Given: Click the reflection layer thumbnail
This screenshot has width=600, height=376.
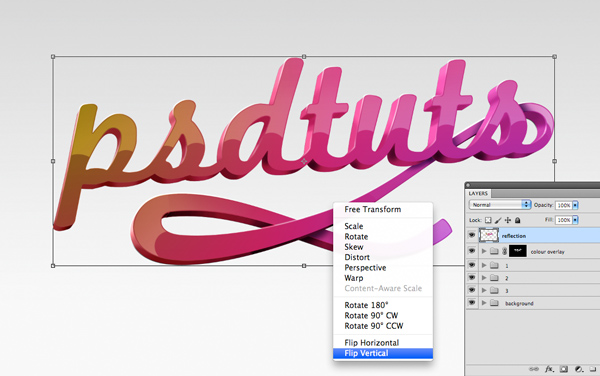Looking at the screenshot, I should click(489, 235).
